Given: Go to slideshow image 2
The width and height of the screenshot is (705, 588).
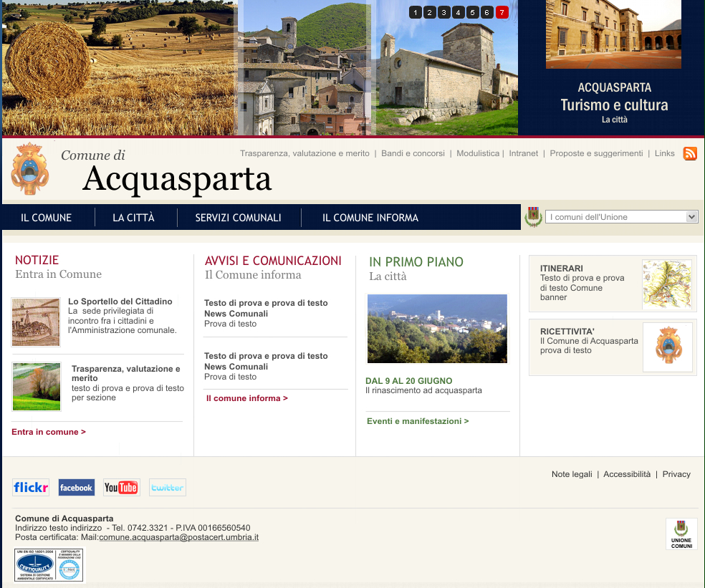Looking at the screenshot, I should coord(430,13).
